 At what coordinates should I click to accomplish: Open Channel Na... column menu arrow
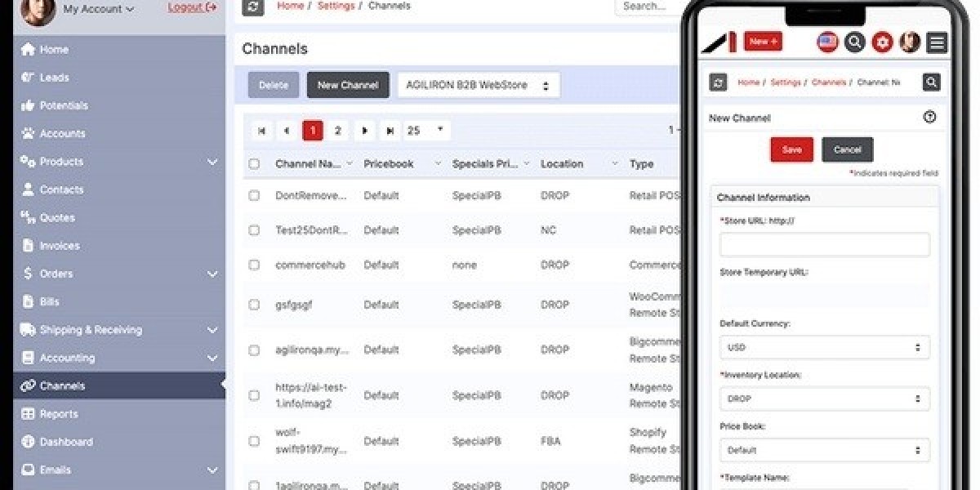350,164
